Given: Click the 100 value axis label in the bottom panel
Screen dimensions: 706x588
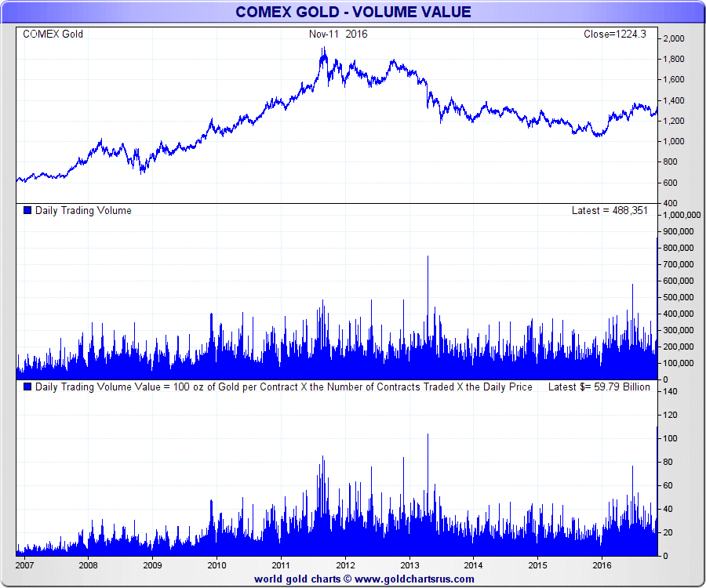Looking at the screenshot, I should click(671, 438).
